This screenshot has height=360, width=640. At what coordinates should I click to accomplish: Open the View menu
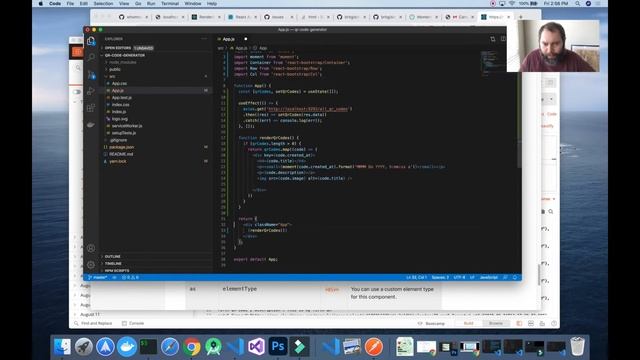click(x=124, y=4)
